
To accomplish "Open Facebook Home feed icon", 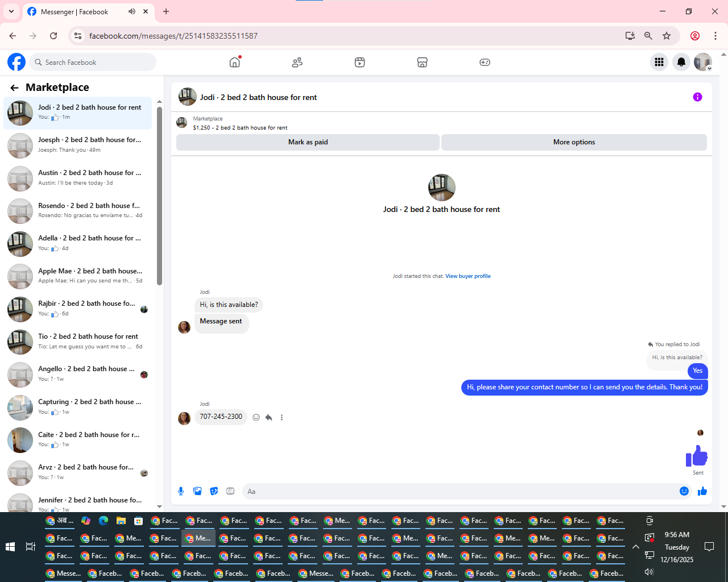I will point(235,62).
